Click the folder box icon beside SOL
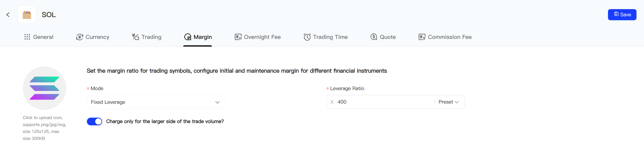Image resolution: width=644 pixels, height=147 pixels. point(27,15)
